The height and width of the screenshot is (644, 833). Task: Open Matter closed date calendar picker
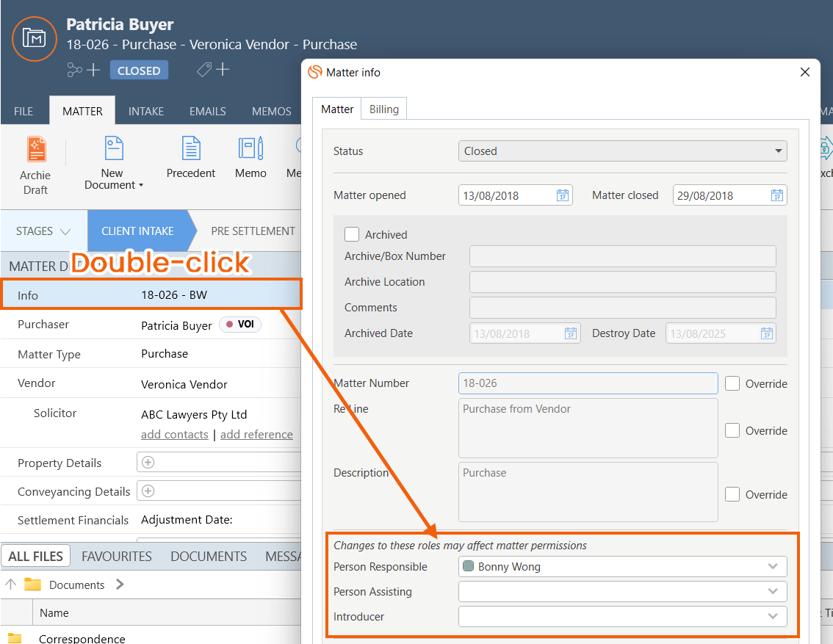(776, 195)
